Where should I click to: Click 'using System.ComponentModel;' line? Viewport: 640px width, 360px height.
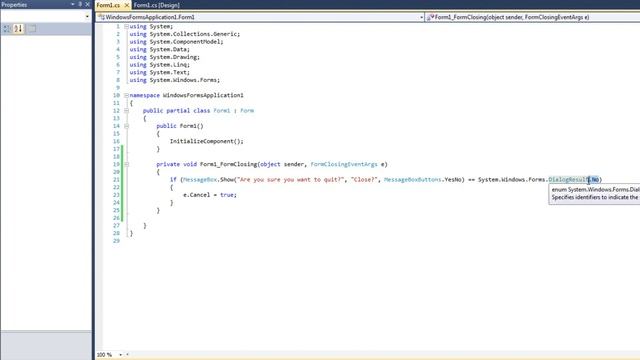tap(177, 42)
